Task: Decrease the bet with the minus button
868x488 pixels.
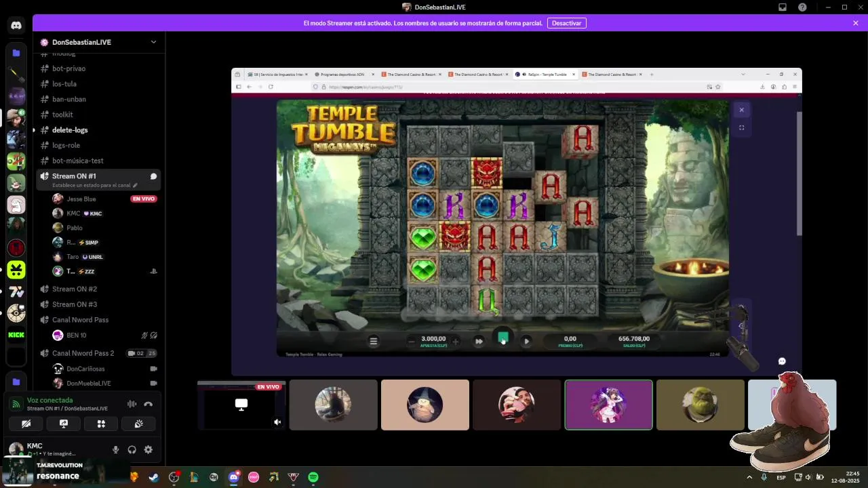Action: [x=412, y=341]
